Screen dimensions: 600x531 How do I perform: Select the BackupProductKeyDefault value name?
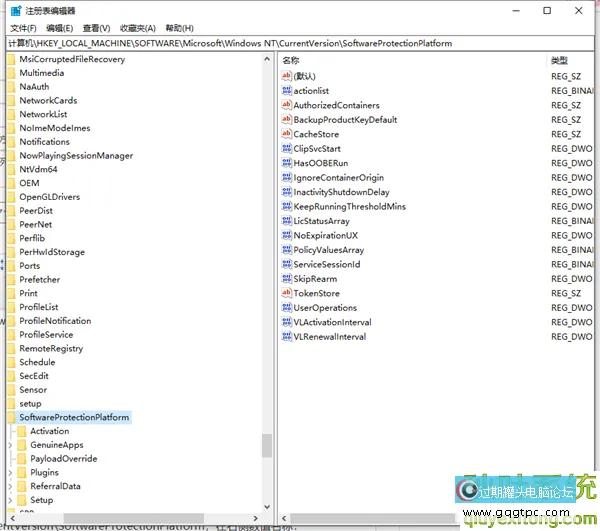[x=345, y=120]
